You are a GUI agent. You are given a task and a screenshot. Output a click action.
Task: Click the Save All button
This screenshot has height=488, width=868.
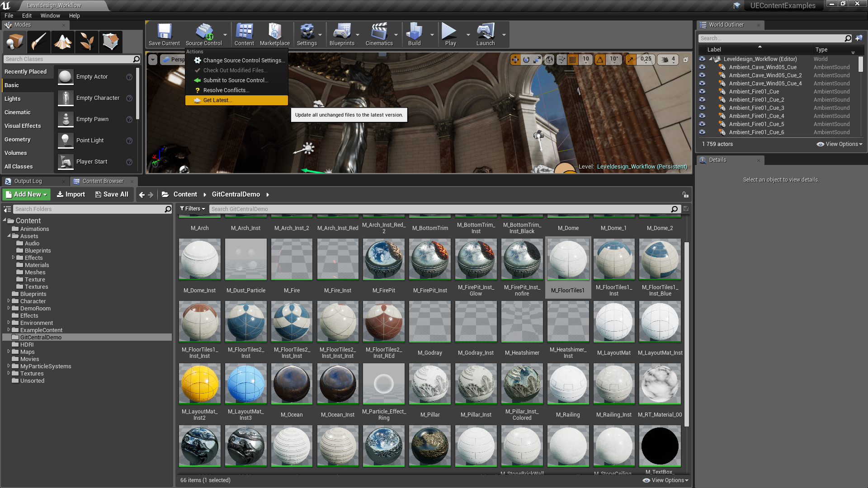(112, 194)
